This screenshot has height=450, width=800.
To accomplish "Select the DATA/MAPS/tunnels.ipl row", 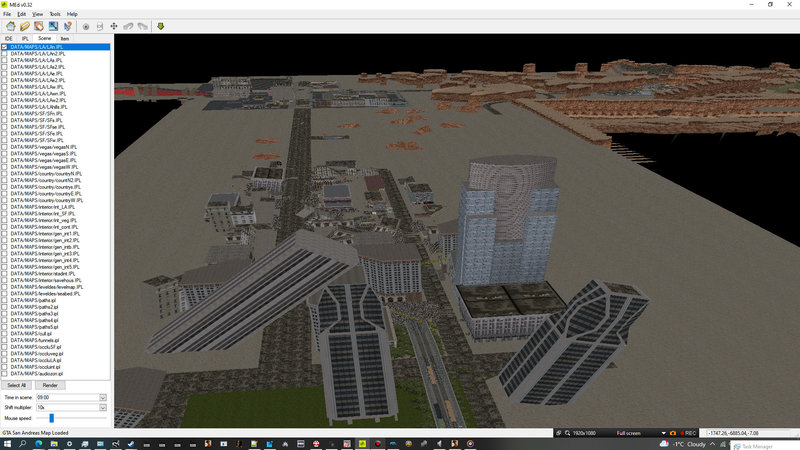I will pyautogui.click(x=57, y=340).
